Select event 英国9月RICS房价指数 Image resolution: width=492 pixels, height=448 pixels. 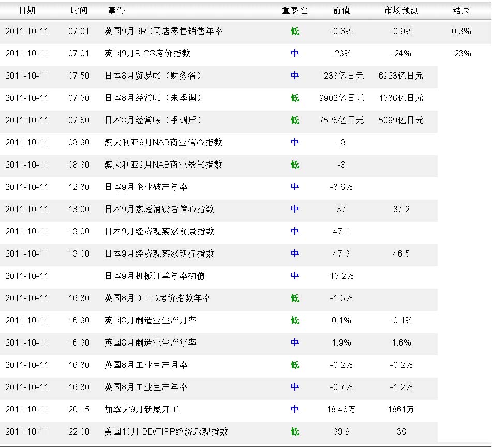tap(147, 54)
